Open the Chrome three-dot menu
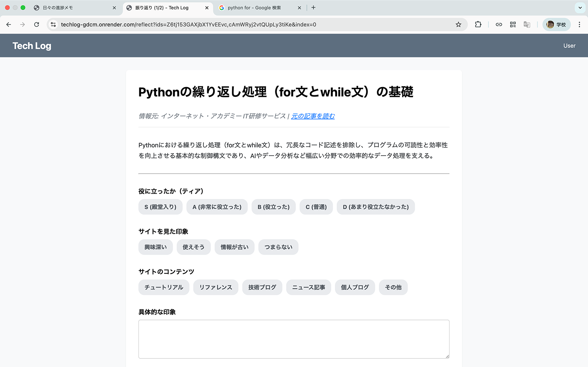588x367 pixels. [x=580, y=24]
